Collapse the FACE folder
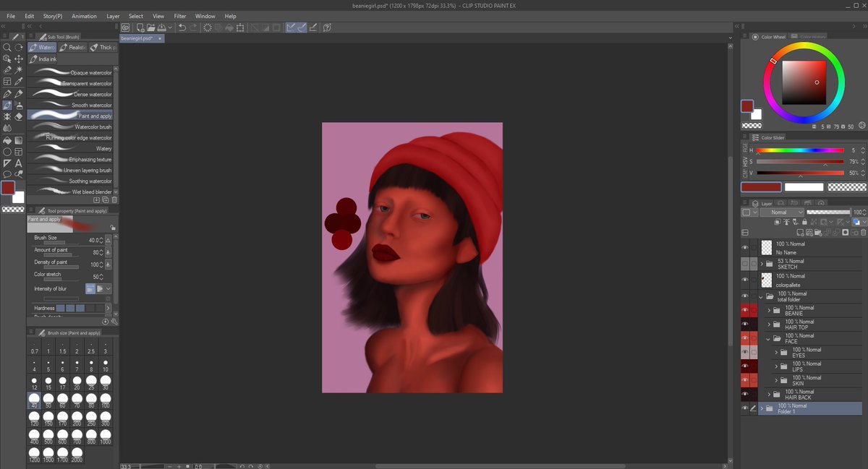This screenshot has height=469, width=868. tap(768, 339)
